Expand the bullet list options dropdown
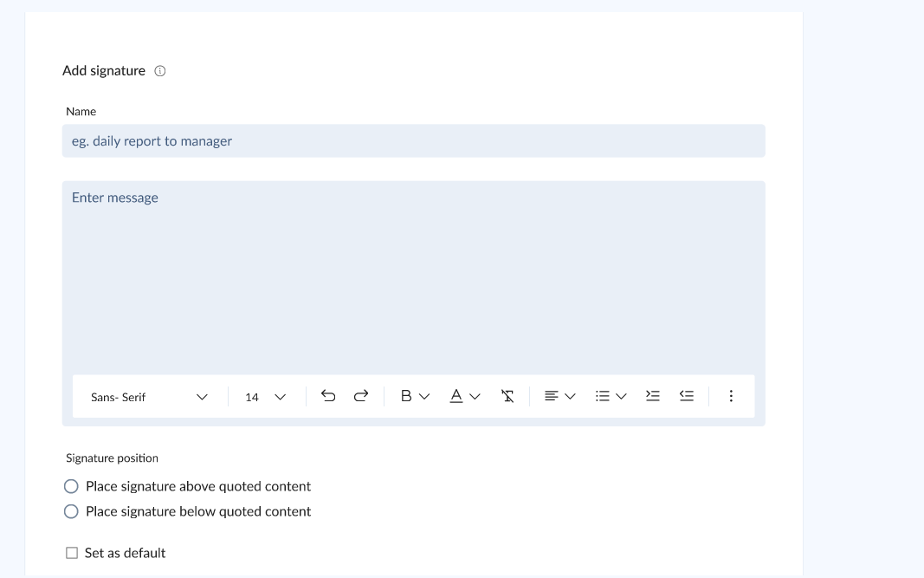The image size is (924, 578). (621, 397)
